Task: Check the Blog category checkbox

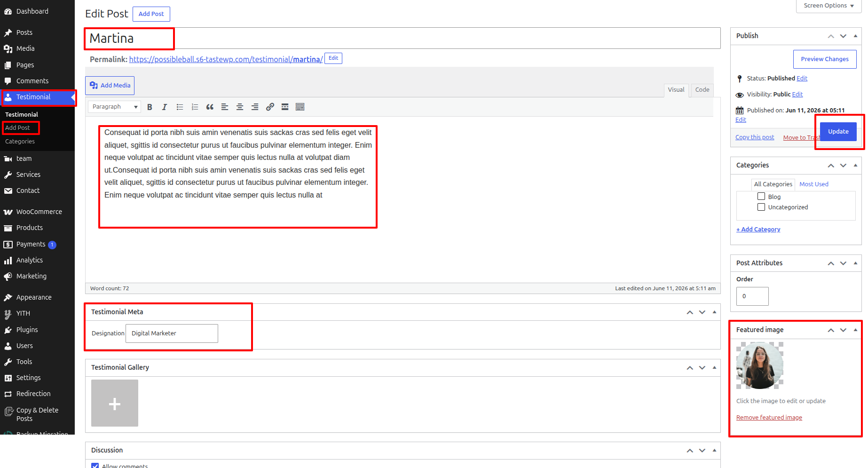Action: 761,197
